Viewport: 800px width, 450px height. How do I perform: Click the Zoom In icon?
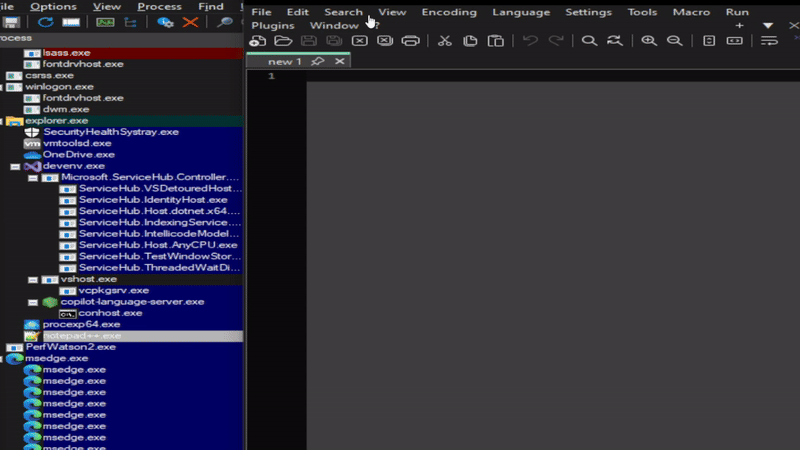[649, 41]
